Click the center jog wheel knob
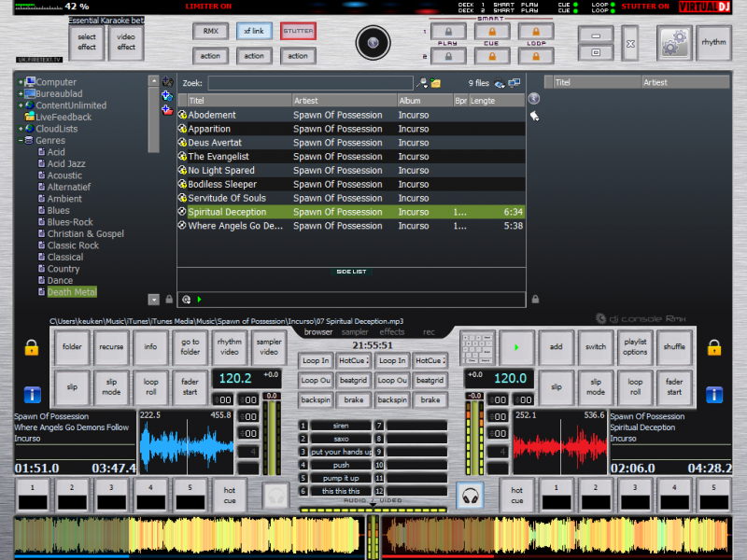Screen dimensions: 747x560 [x=373, y=43]
